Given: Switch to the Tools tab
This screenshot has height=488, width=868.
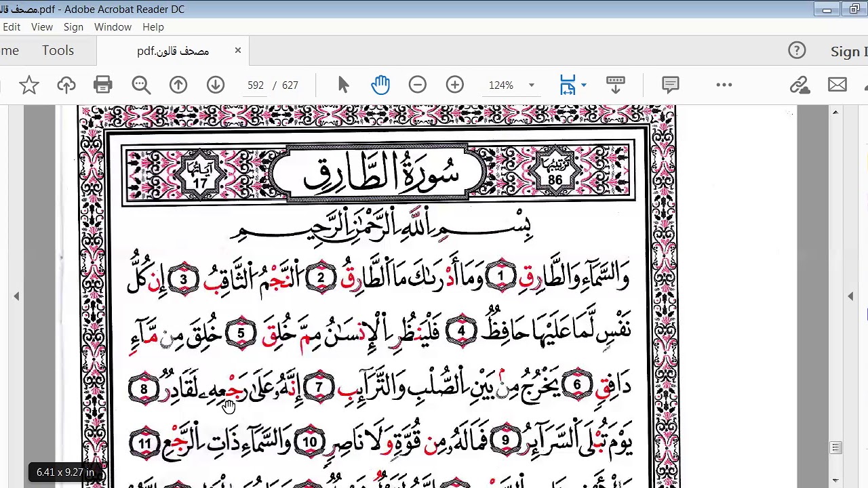Looking at the screenshot, I should pyautogui.click(x=58, y=51).
